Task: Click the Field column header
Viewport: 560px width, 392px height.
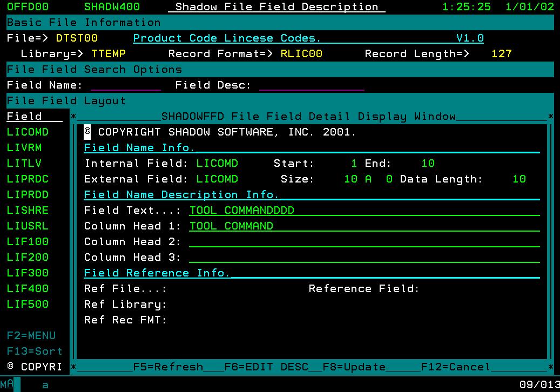Action: point(24,117)
